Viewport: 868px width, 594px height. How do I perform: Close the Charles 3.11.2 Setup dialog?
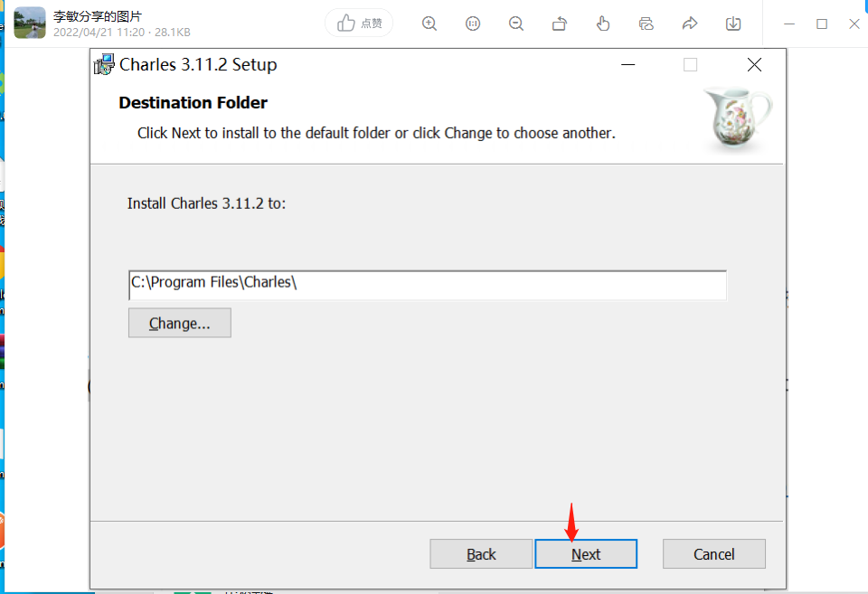click(754, 65)
